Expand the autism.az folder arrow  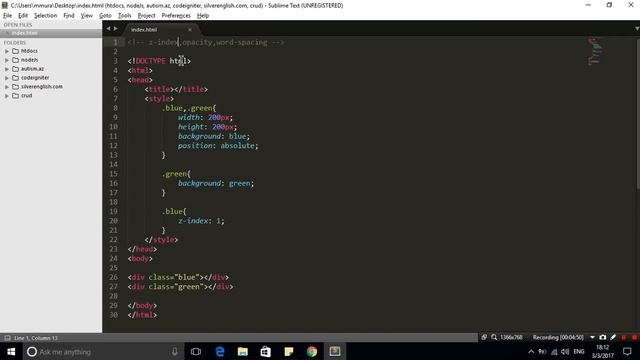click(x=7, y=69)
